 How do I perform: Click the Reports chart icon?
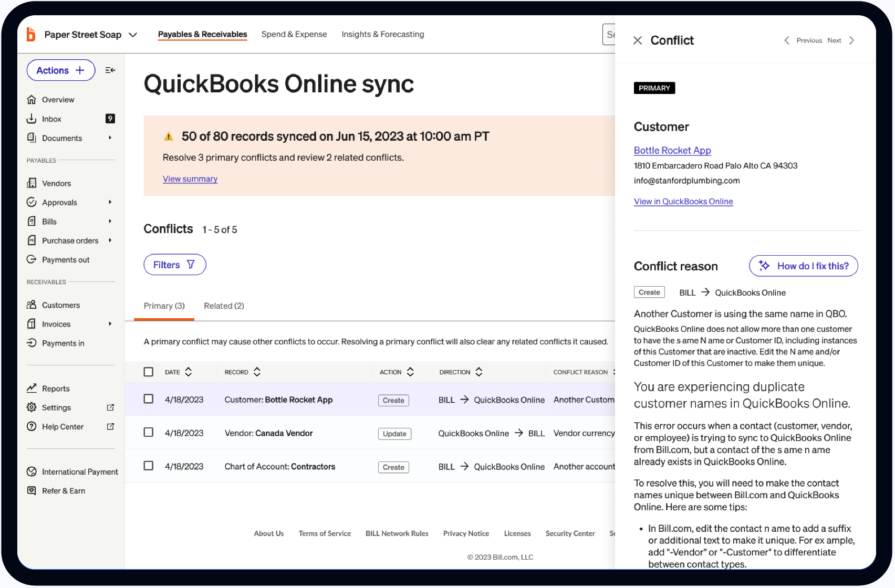click(32, 388)
